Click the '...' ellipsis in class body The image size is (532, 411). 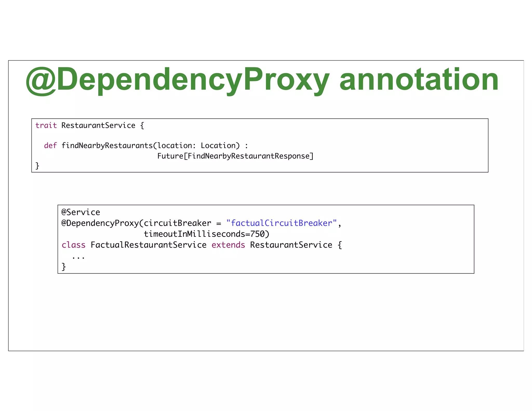(78, 258)
